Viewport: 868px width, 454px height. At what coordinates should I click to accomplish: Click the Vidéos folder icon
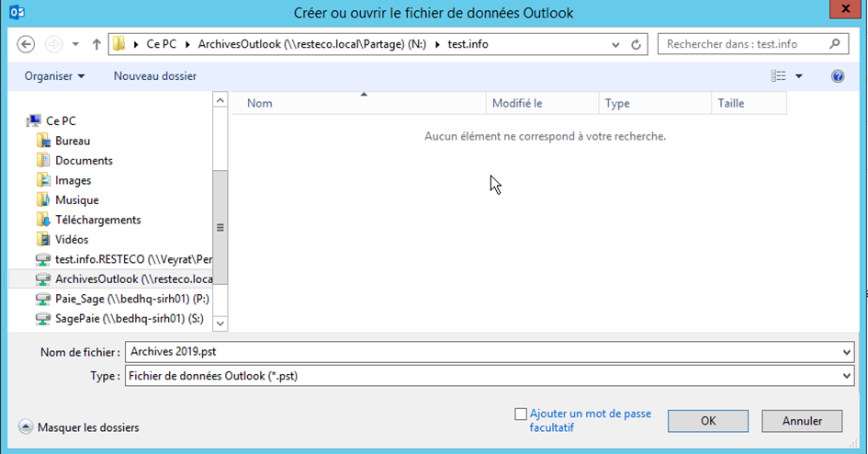tap(43, 240)
